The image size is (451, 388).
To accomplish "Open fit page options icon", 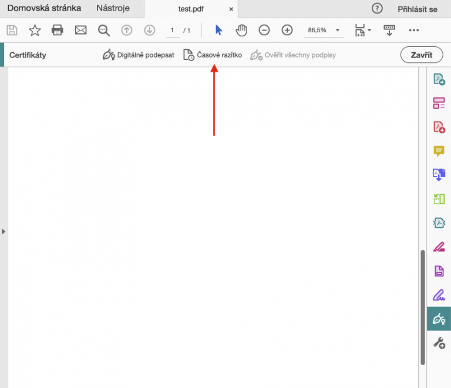I will coord(362,30).
